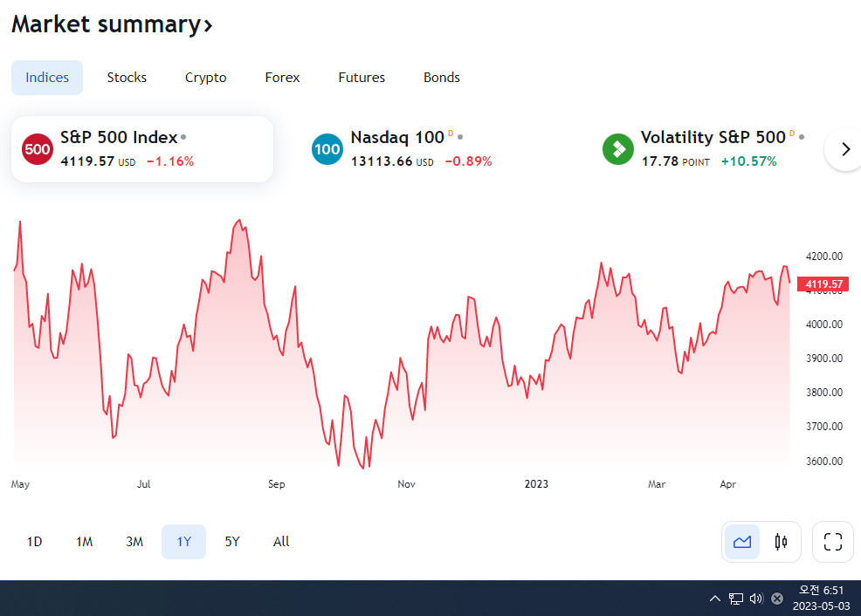Viewport: 861px width, 616px height.
Task: Click the 3600.00 price axis label
Action: click(x=823, y=462)
